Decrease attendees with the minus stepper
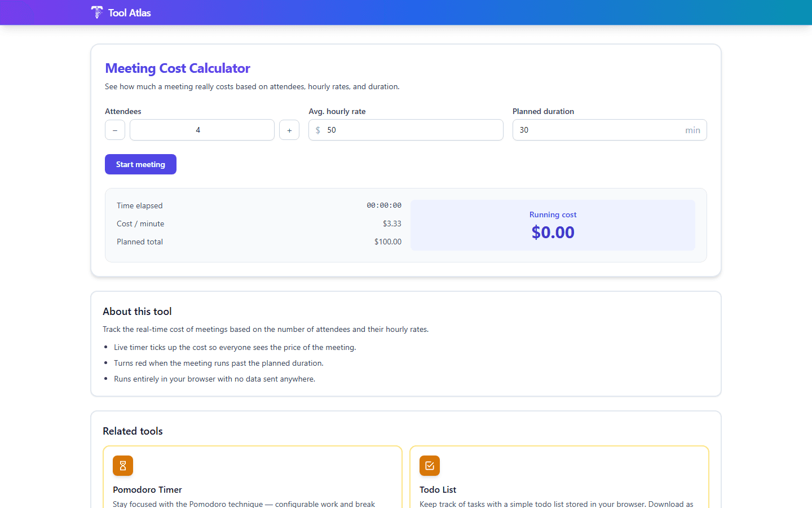The height and width of the screenshot is (508, 812). pos(115,130)
